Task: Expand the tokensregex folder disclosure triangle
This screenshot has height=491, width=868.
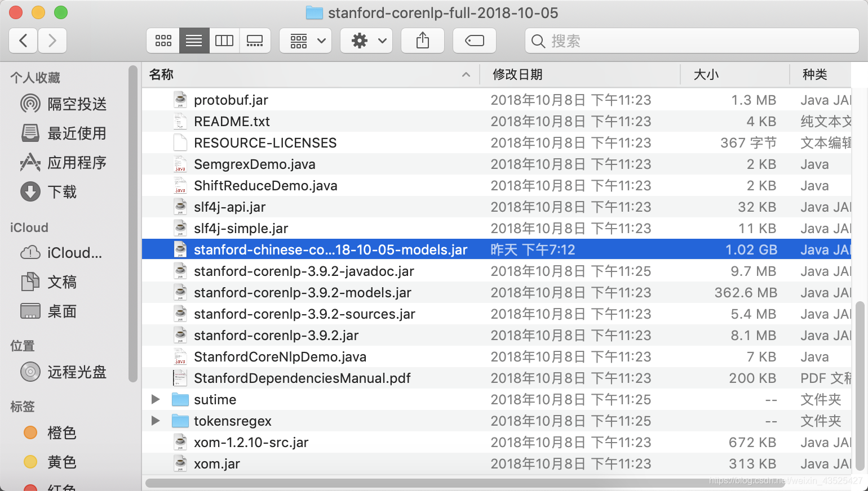Action: (x=156, y=421)
